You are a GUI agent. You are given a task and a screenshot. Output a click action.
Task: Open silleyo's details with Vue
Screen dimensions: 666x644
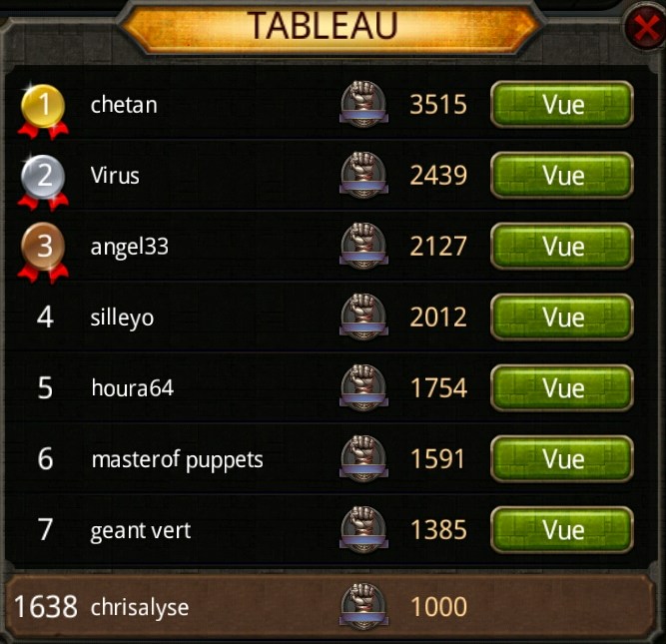562,317
